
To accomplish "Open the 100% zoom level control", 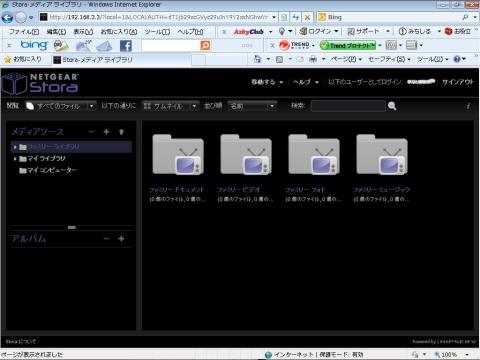I will click(x=452, y=355).
